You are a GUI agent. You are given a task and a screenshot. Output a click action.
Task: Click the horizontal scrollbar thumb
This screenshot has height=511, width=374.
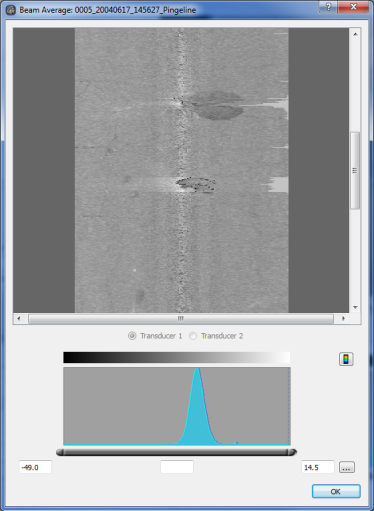tap(181, 319)
